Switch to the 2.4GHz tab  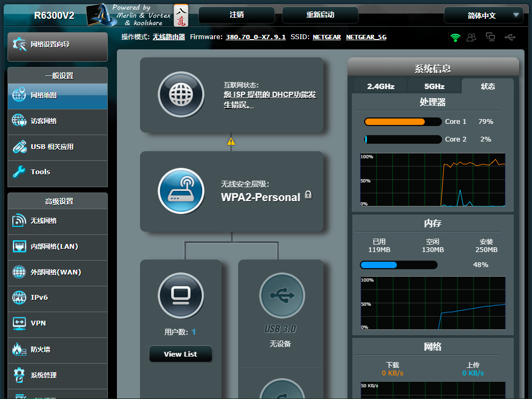(380, 86)
